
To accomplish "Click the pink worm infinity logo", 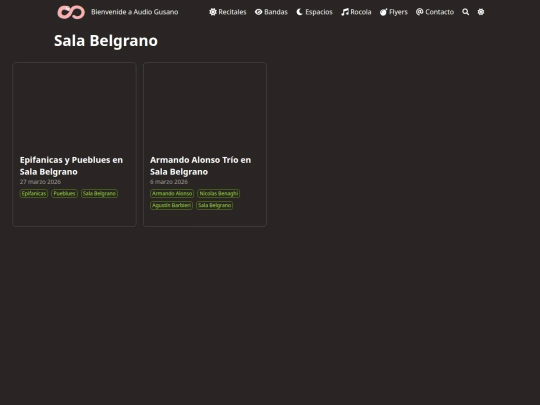I will click(71, 12).
